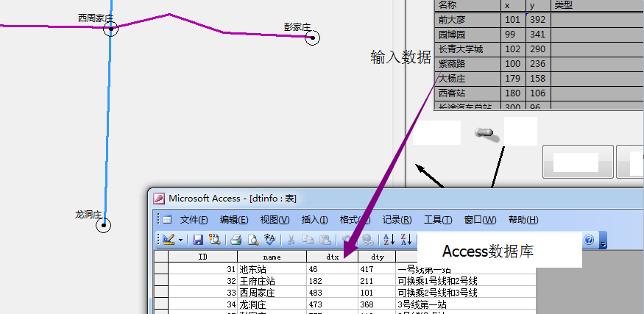Expand the View dropdown arrow
Screen dimensions: 644x314
[x=181, y=240]
